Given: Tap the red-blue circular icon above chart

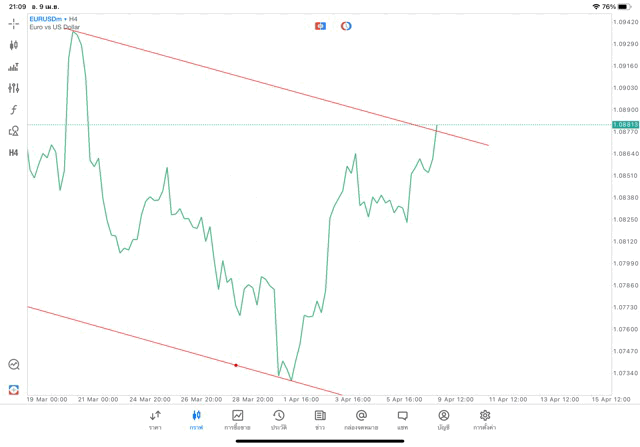Looking at the screenshot, I should click(346, 25).
